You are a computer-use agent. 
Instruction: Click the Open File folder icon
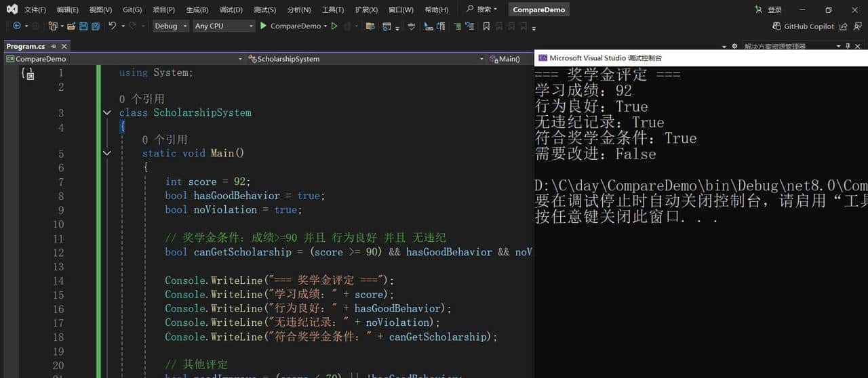coord(71,26)
